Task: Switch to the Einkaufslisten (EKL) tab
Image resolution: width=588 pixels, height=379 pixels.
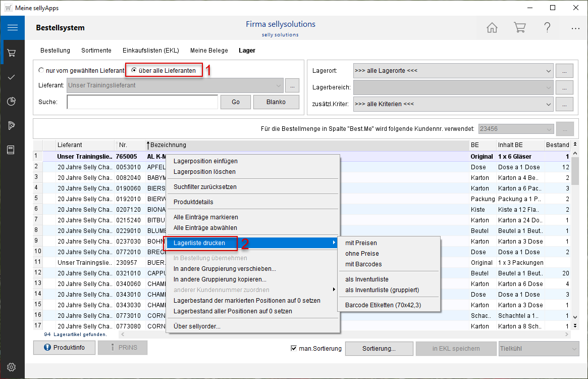Action: [150, 51]
